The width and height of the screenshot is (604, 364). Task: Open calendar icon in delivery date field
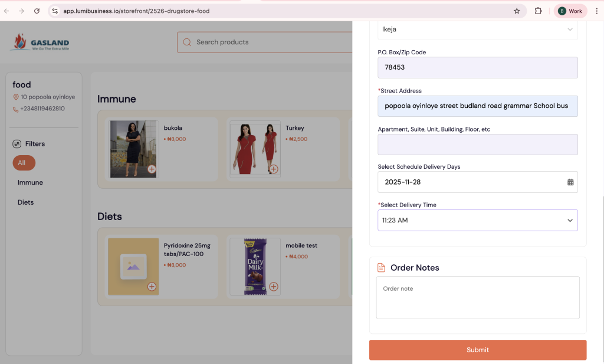coord(570,182)
